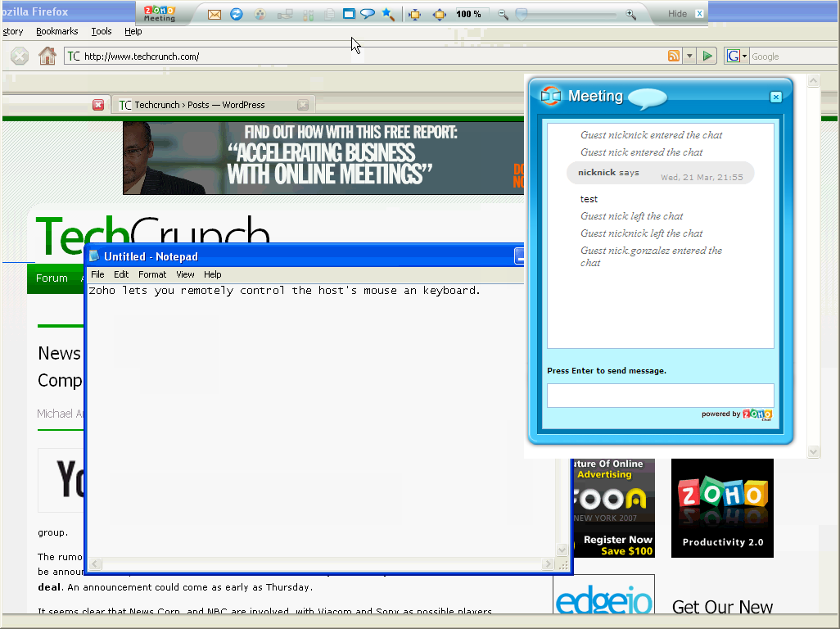The height and width of the screenshot is (629, 840).
Task: Click the envelope invite icon in Zoho toolbar
Action: (215, 15)
